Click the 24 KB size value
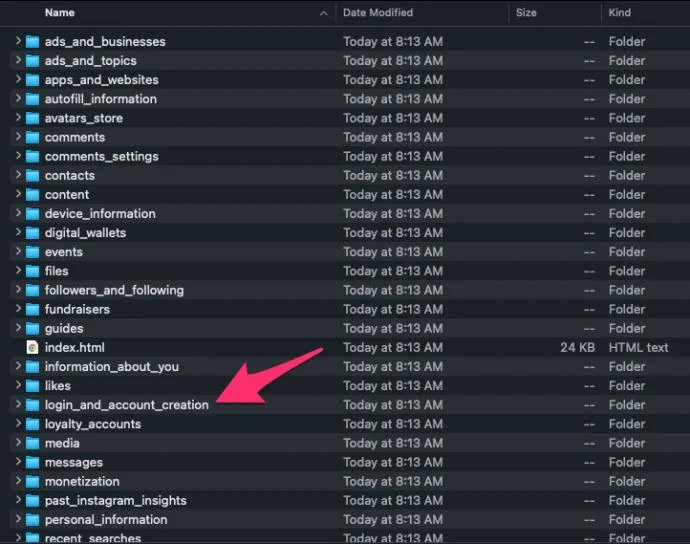Viewport: 690px width, 544px height. click(578, 348)
